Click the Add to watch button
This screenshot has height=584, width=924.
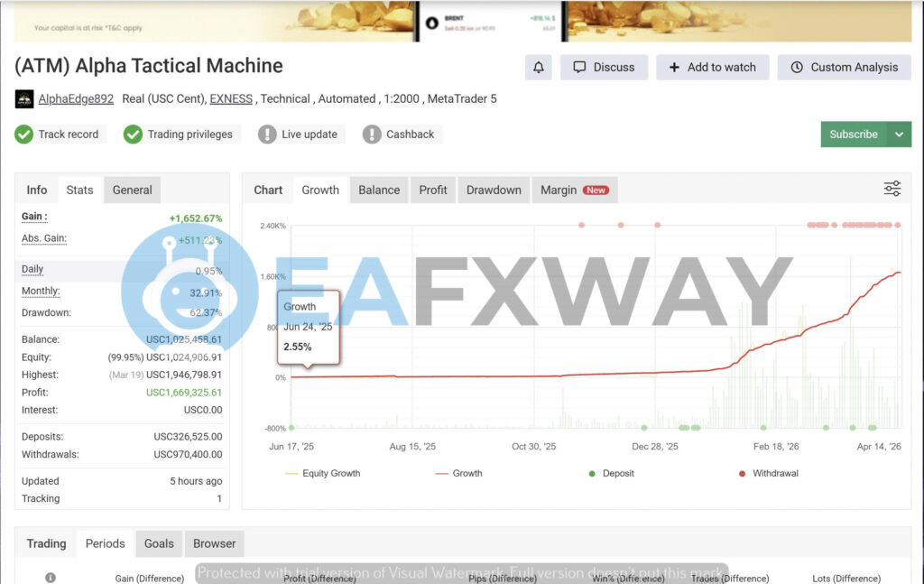[712, 68]
